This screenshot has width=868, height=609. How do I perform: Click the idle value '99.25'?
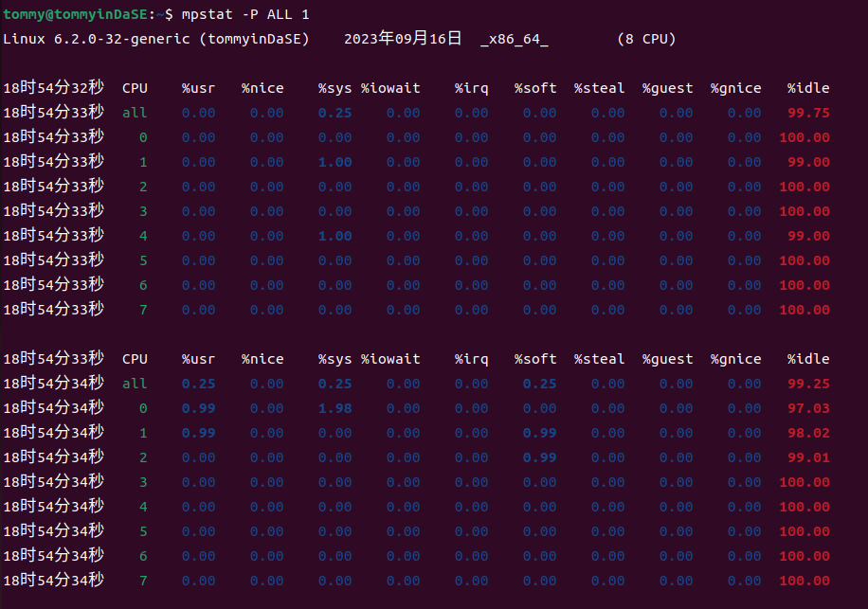point(808,384)
